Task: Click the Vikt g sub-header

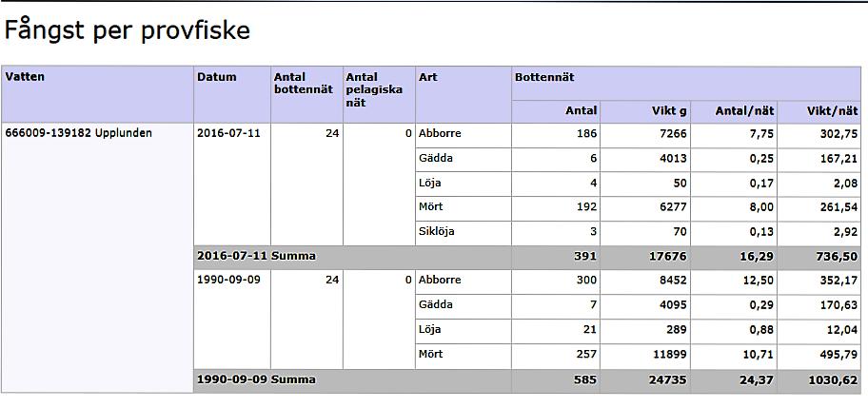Action: pos(645,111)
